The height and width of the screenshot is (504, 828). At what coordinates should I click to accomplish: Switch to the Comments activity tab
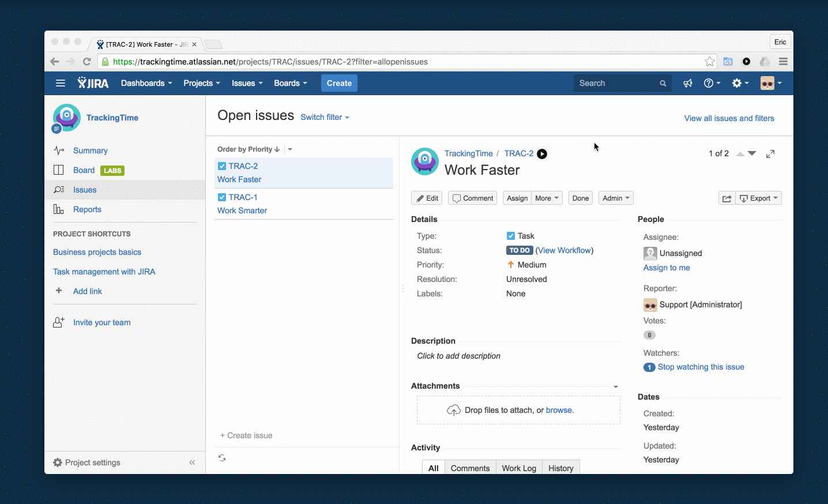coord(470,468)
